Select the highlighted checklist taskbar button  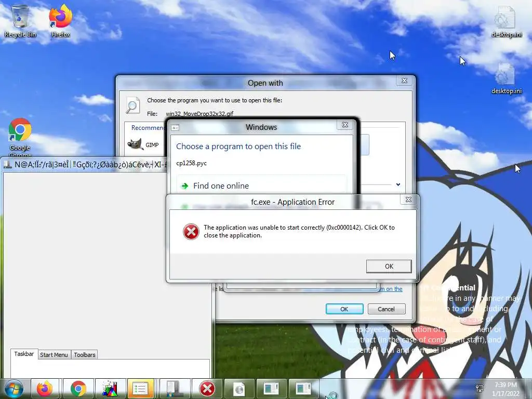pyautogui.click(x=140, y=389)
